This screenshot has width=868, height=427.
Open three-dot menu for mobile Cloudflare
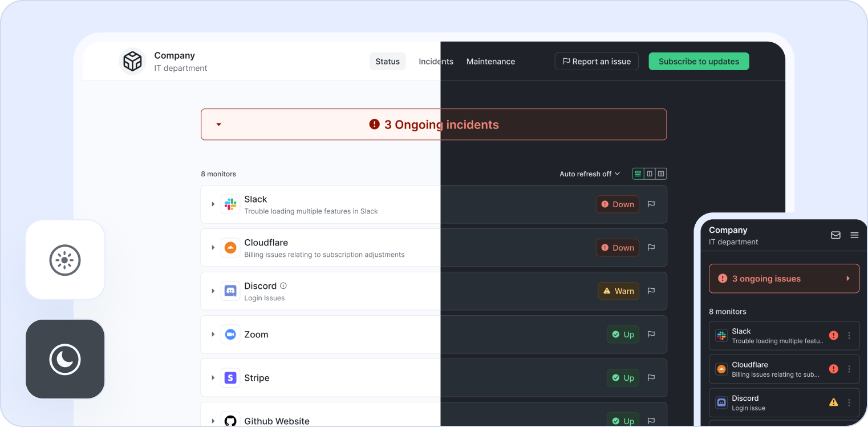coord(849,369)
